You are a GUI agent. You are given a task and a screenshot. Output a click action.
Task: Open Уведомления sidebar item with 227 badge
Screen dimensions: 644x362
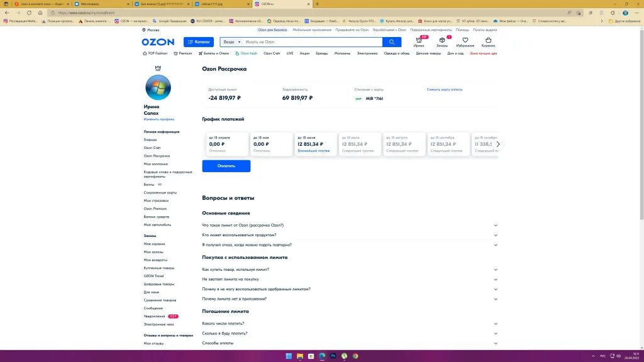[x=160, y=317]
